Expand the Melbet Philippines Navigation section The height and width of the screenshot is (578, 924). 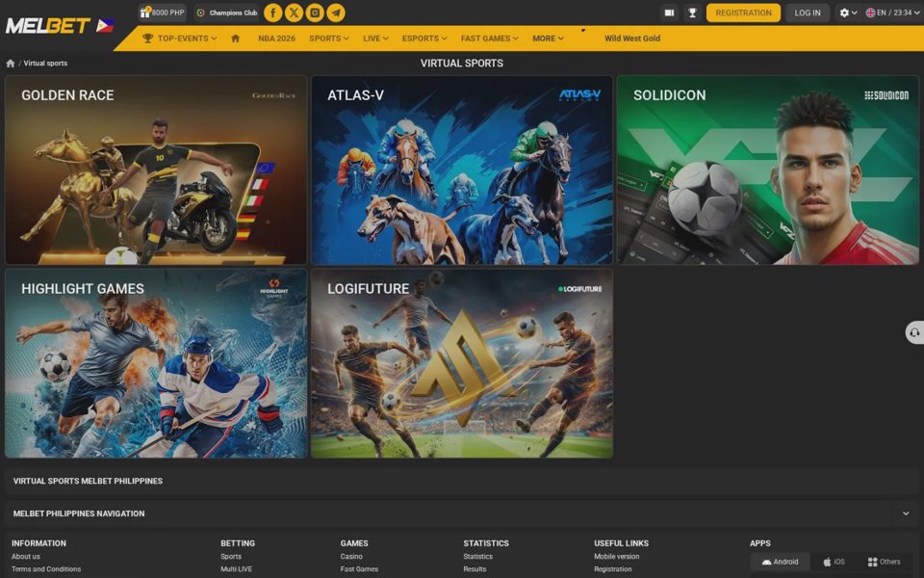[462, 513]
